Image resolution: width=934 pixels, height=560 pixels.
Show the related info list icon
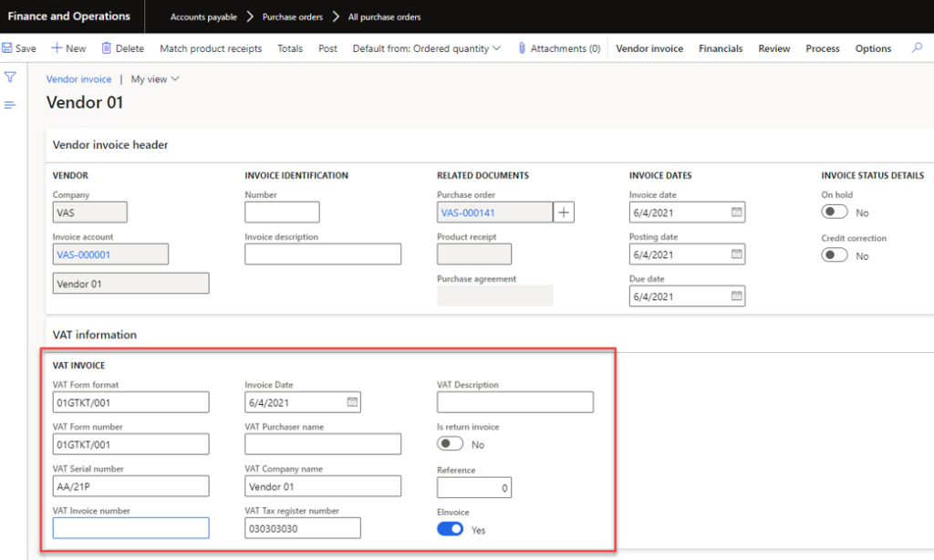(x=10, y=105)
